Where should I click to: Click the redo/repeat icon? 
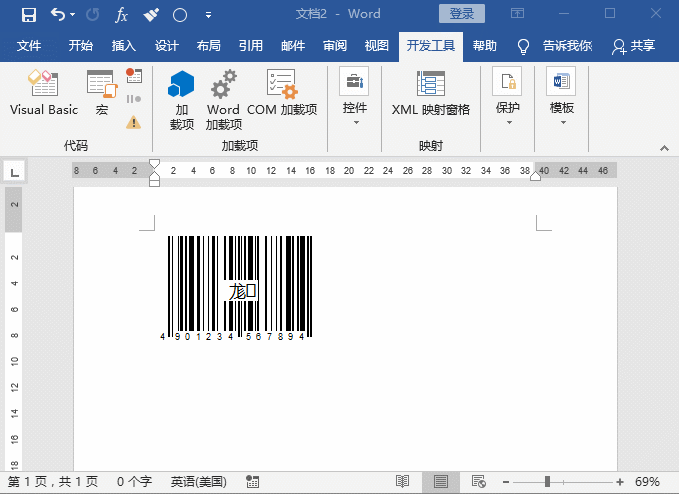click(92, 15)
